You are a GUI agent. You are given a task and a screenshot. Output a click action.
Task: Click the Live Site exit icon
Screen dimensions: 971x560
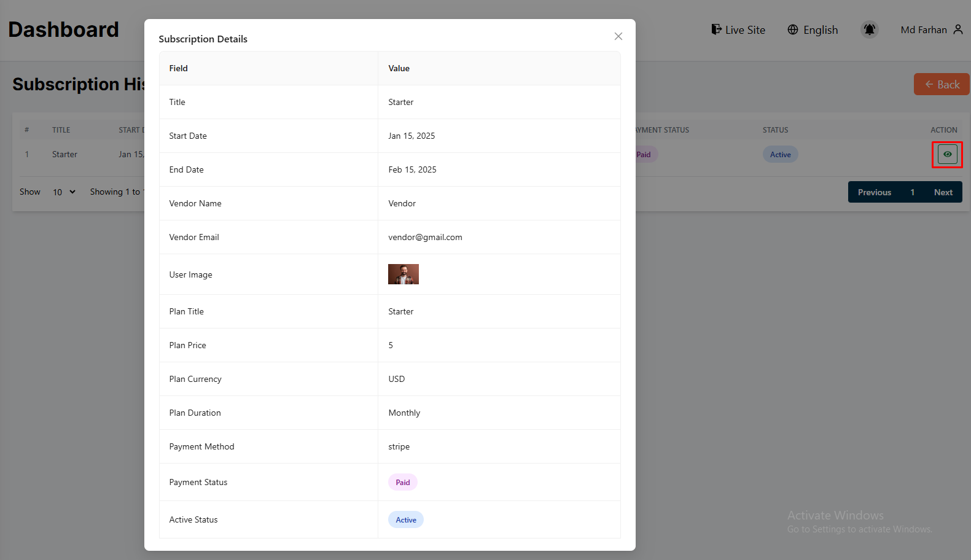pyautogui.click(x=716, y=29)
